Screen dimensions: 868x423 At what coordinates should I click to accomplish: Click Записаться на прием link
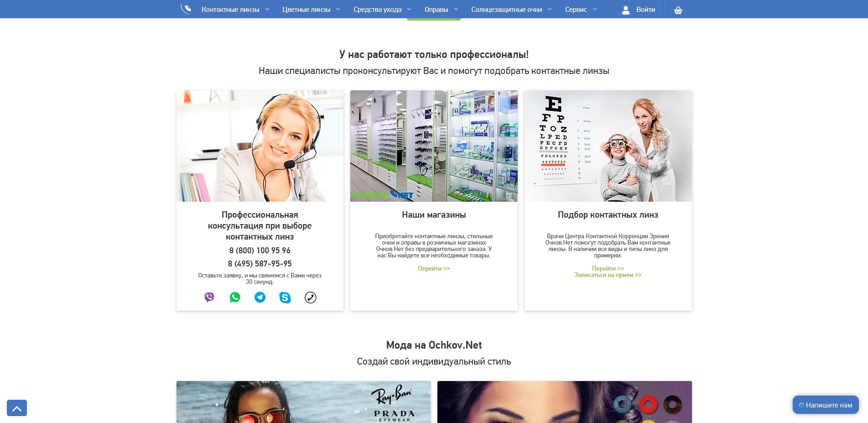pos(608,275)
